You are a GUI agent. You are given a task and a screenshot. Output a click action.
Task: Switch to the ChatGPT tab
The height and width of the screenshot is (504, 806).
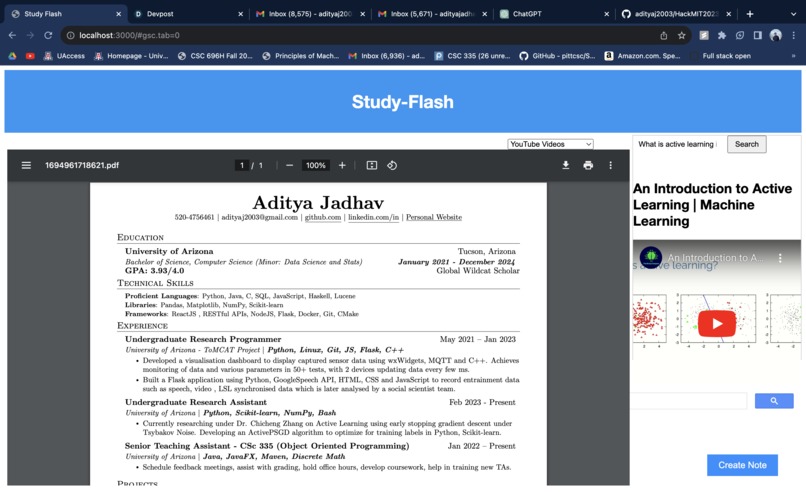(554, 14)
